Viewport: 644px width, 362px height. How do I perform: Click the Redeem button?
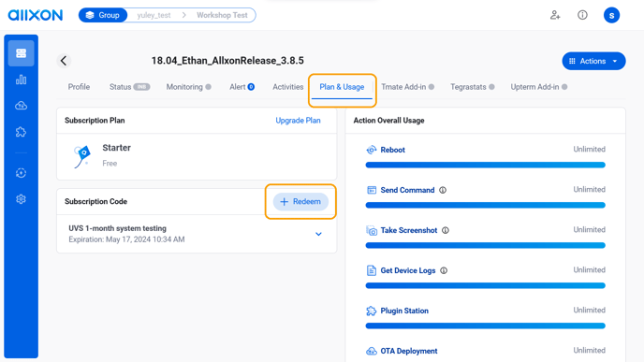tap(300, 201)
